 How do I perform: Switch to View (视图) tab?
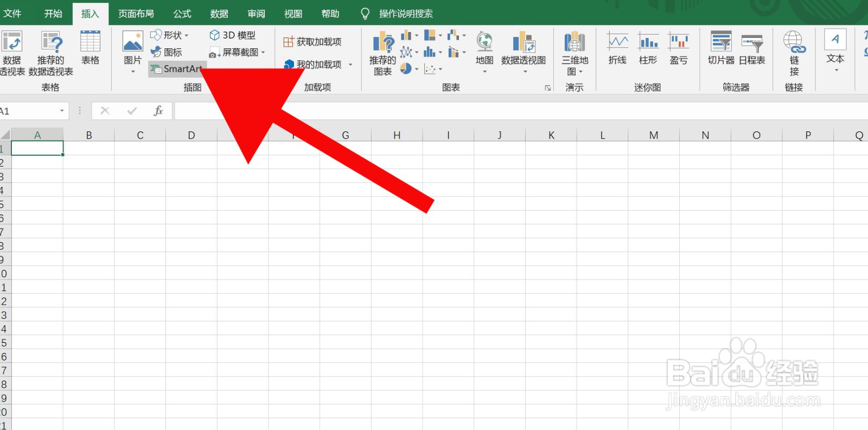tap(293, 14)
